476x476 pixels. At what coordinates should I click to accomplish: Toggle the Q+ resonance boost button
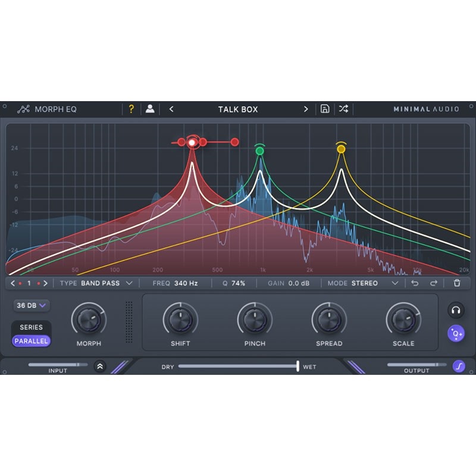(x=456, y=333)
